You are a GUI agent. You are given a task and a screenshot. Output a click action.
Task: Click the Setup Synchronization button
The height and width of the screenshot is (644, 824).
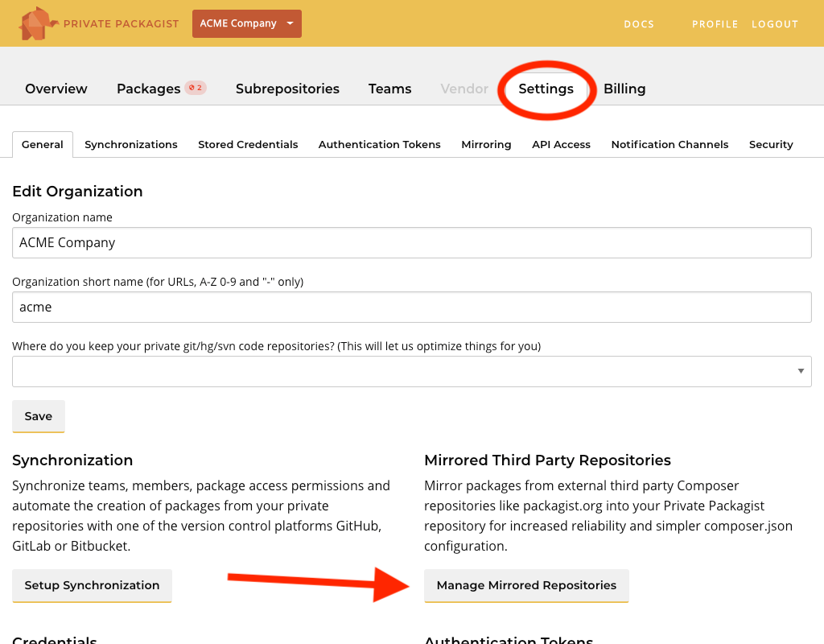point(92,585)
